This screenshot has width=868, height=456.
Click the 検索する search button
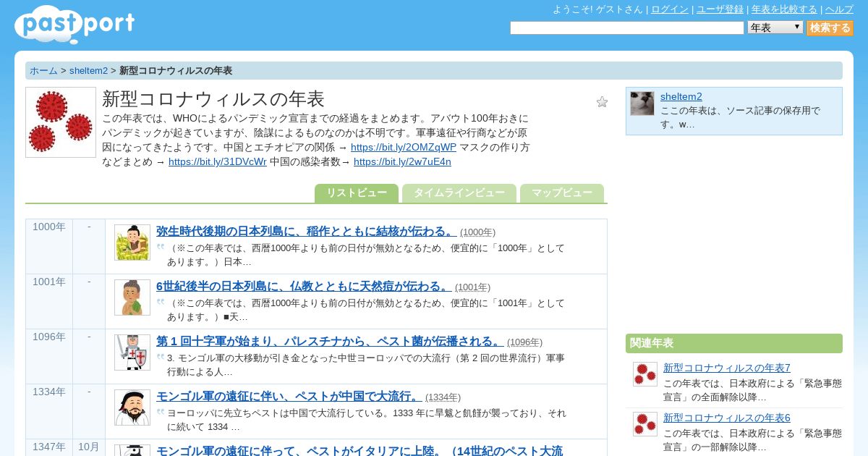tap(830, 28)
